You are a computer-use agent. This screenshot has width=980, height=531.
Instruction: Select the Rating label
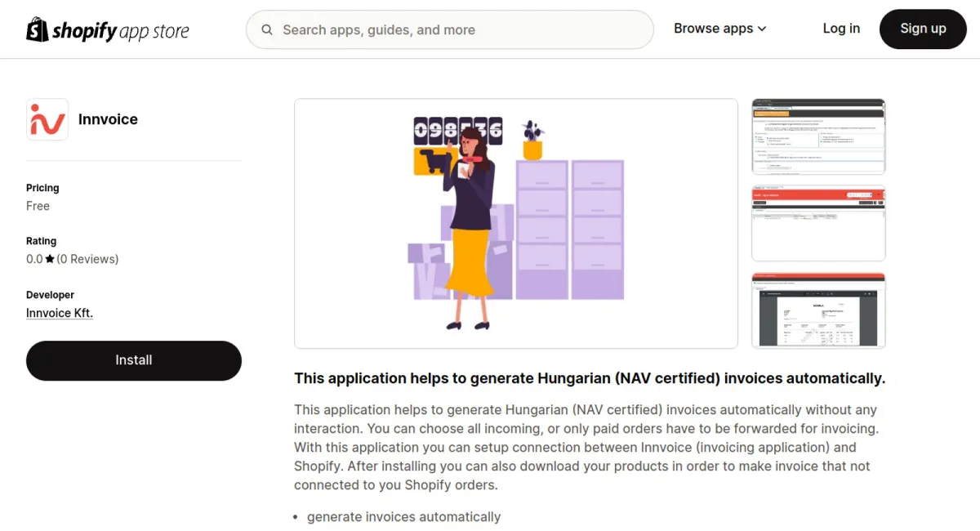(41, 241)
